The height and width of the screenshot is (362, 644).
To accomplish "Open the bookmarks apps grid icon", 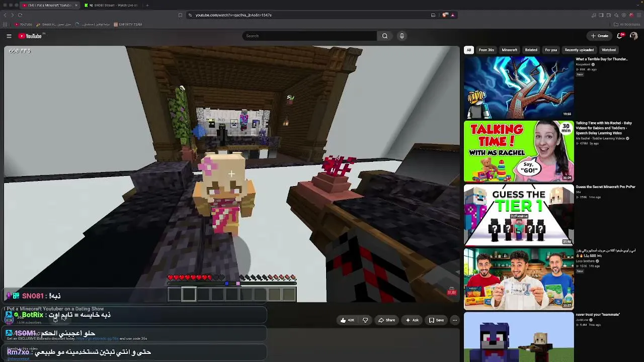I will point(6,24).
